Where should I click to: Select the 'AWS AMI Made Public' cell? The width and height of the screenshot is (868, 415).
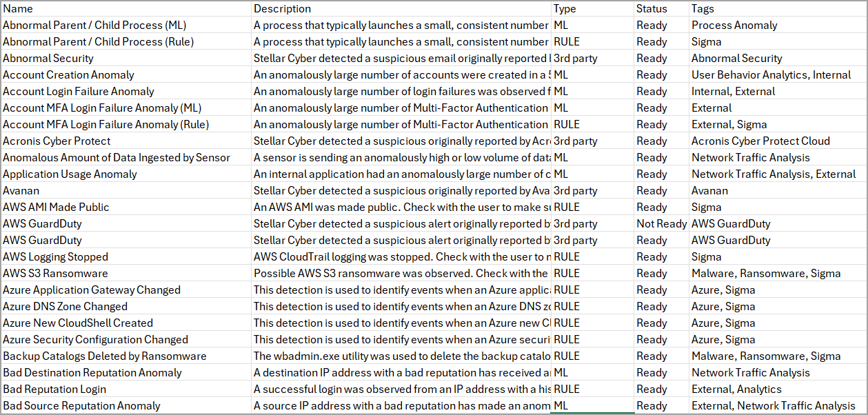125,207
